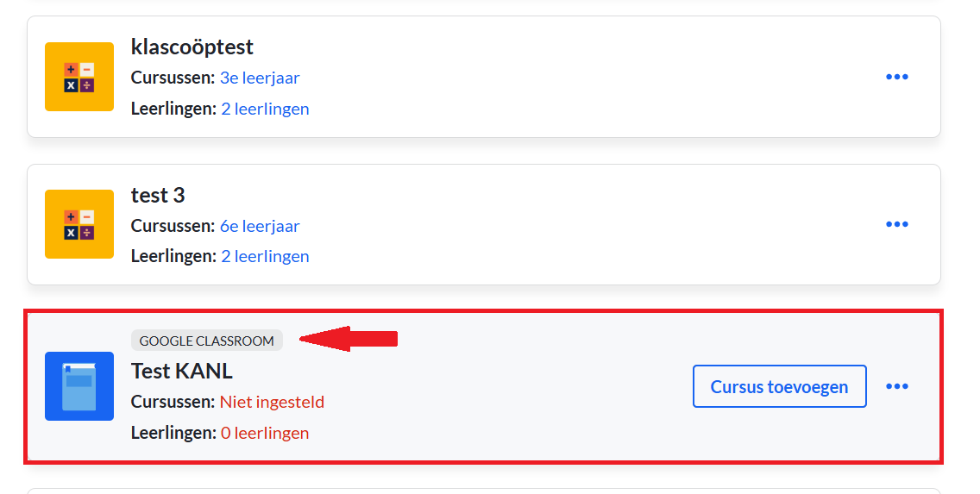Click the Cursussen label in Test KANL card
980x494 pixels.
173,402
